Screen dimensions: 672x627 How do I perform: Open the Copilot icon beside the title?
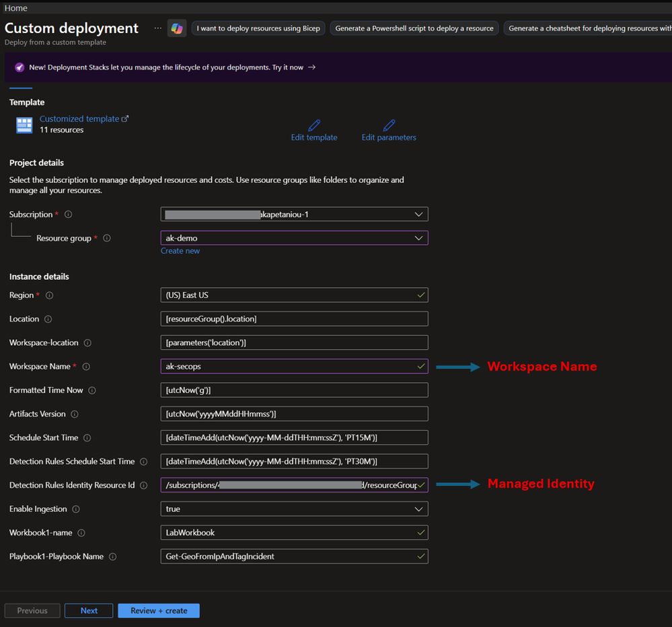pos(176,28)
